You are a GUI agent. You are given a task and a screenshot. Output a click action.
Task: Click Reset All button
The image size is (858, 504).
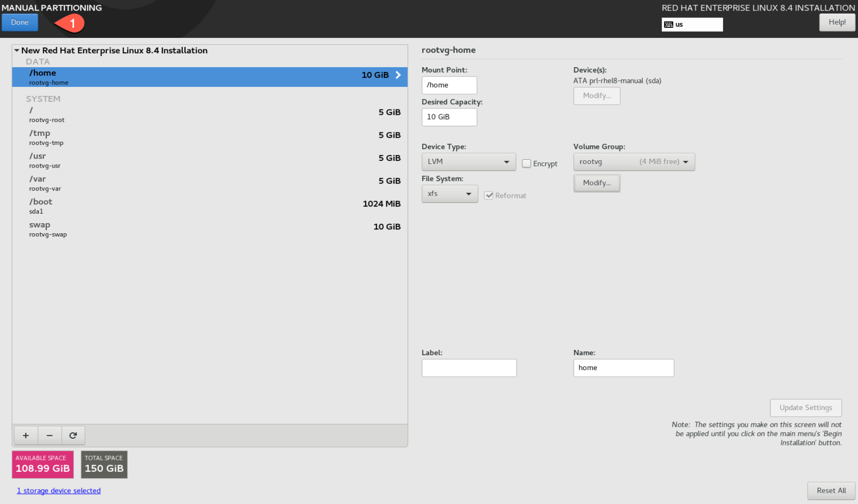831,491
